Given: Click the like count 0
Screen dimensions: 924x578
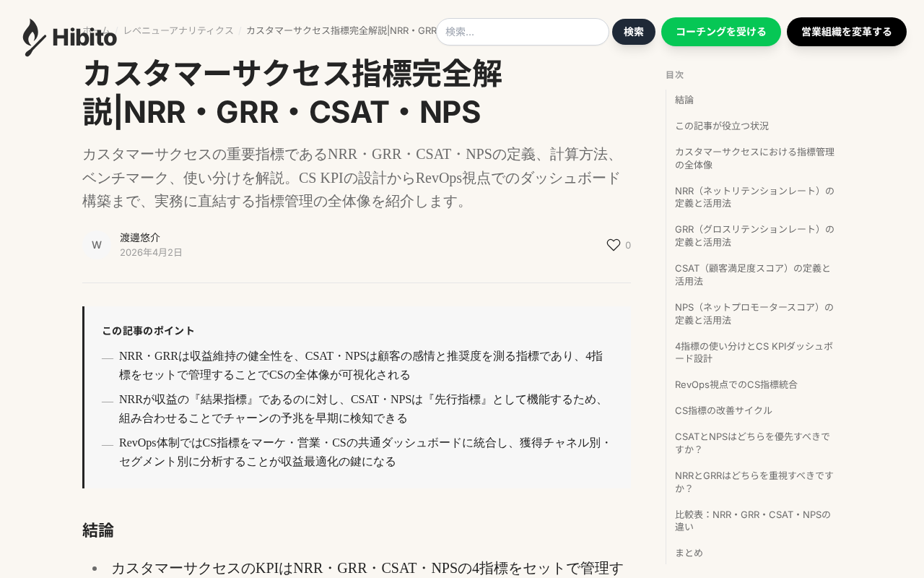Looking at the screenshot, I should pyautogui.click(x=628, y=245).
